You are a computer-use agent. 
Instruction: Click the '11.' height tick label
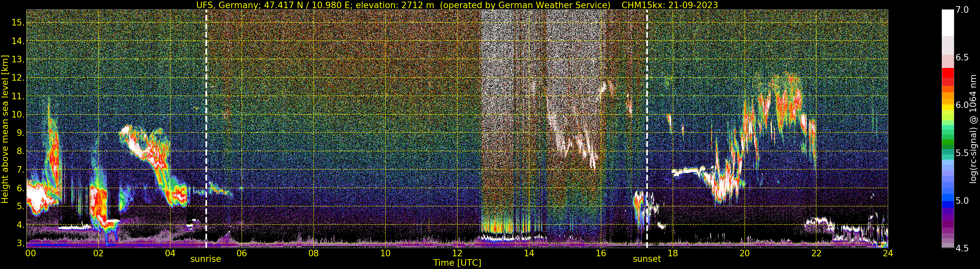[18, 96]
